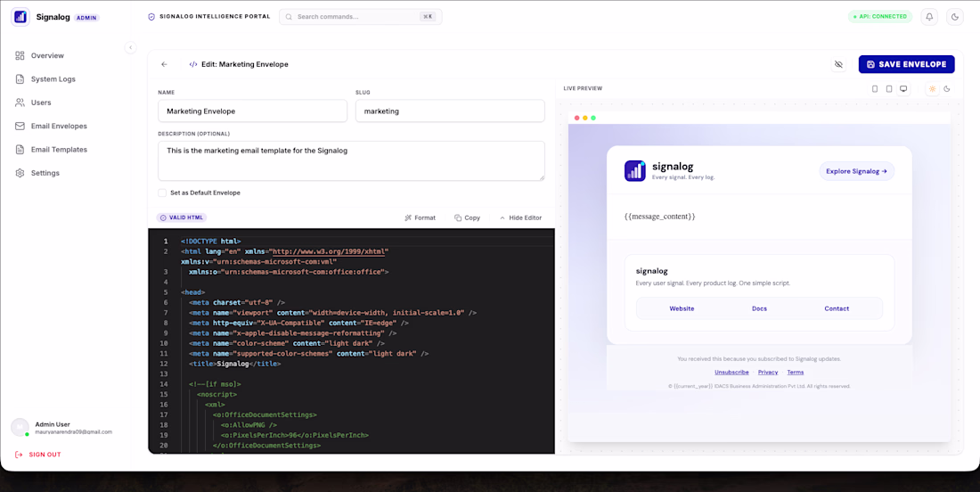The image size is (980, 492).
Task: Toggle dark mode moon in top bar
Action: 954,17
